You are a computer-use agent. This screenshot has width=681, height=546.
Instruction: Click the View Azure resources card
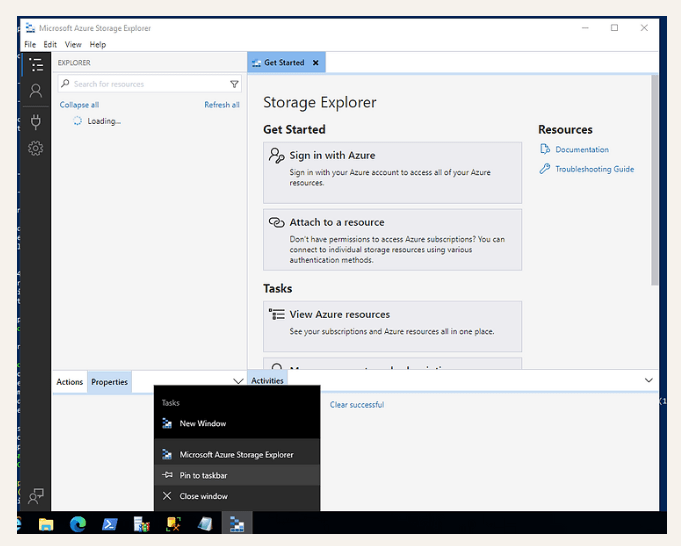click(x=392, y=326)
